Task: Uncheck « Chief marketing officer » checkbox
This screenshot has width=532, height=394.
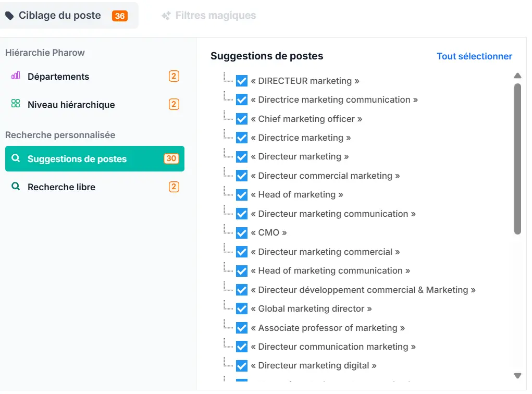Action: coord(242,119)
